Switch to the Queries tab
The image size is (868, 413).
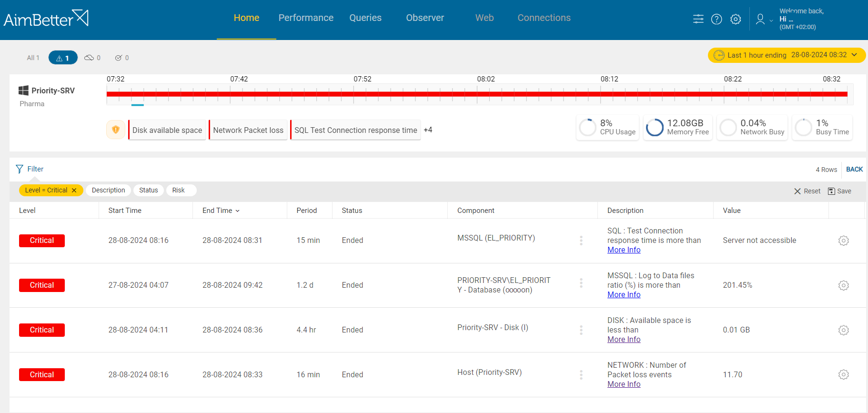tap(365, 18)
